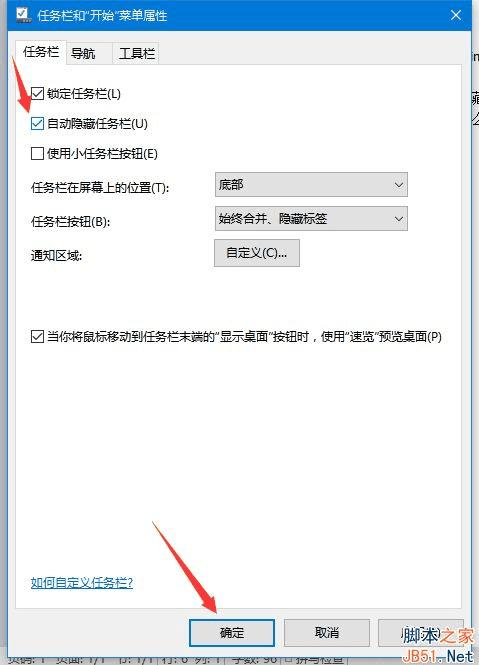Open the 如何自定义任务栏? help link
Viewport: 479px width, 665px height.
point(82,583)
